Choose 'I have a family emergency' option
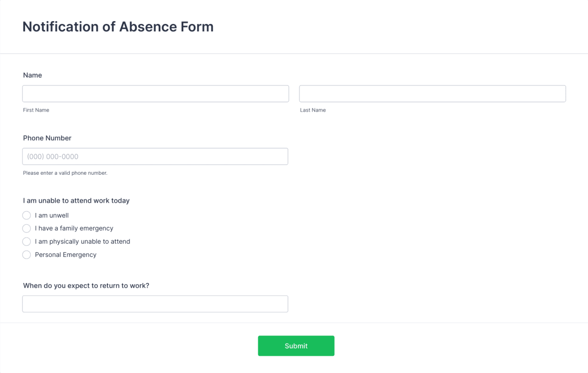 (26, 228)
